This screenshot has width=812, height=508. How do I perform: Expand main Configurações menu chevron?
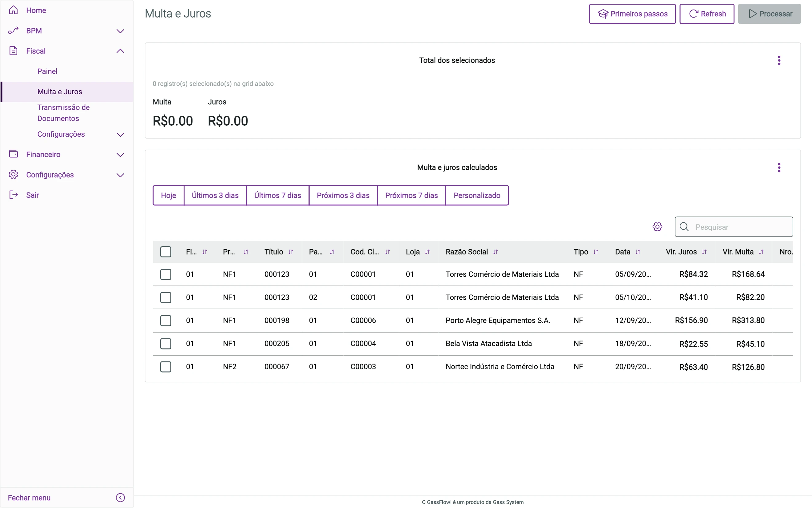tap(121, 175)
